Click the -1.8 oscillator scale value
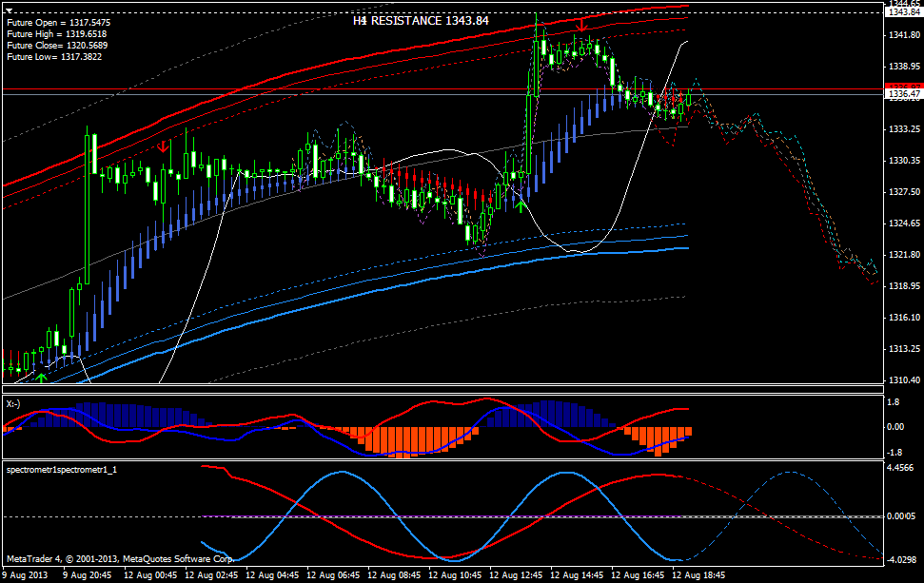 click(894, 453)
